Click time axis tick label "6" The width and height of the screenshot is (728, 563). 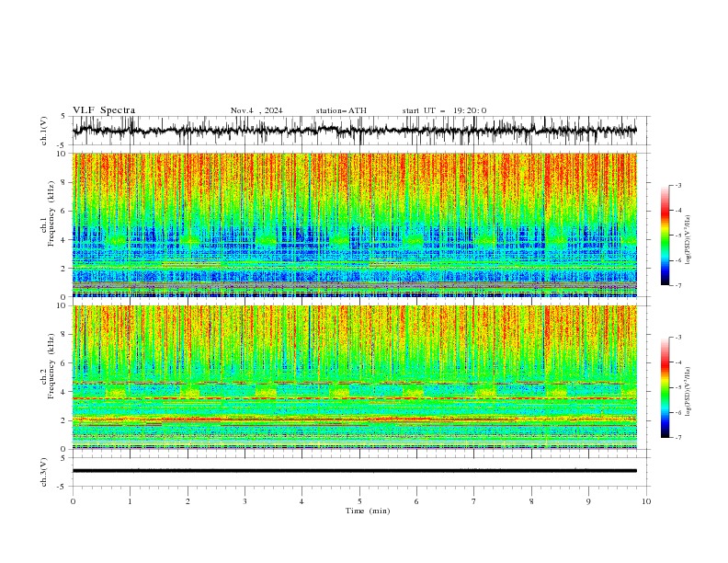416,501
